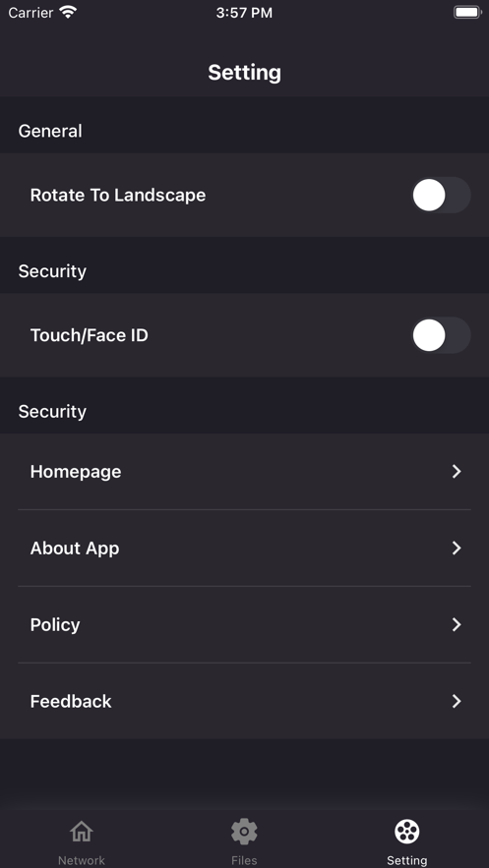
Task: Switch to the Files tab label
Action: 244,860
